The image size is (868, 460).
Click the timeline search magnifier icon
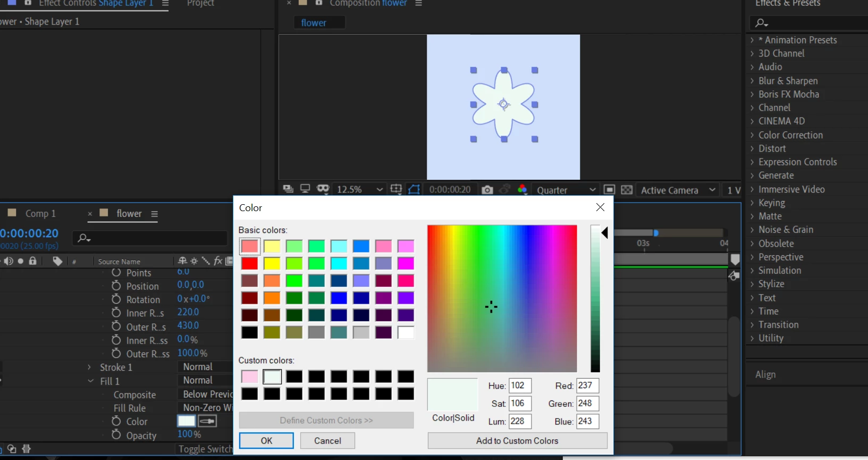pos(84,238)
